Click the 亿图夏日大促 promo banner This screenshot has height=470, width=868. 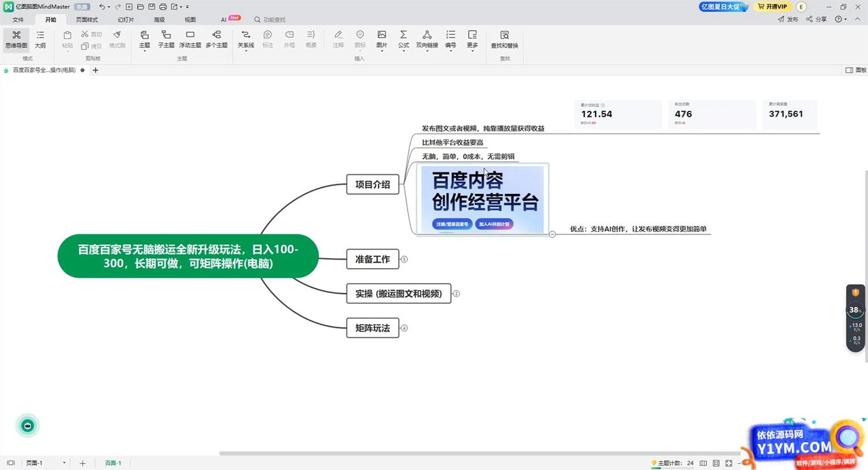point(724,7)
